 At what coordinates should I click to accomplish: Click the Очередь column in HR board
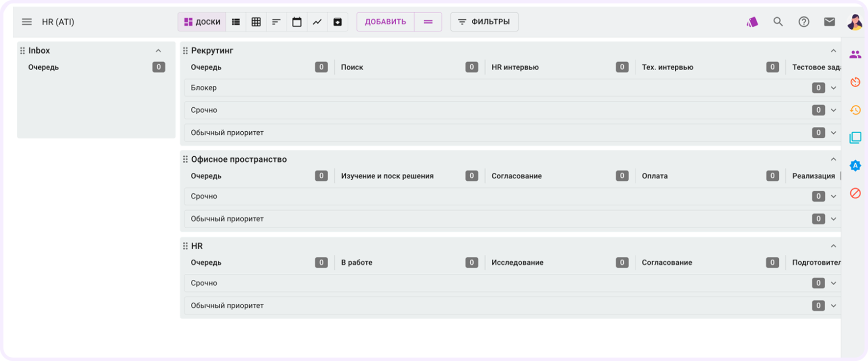point(206,263)
